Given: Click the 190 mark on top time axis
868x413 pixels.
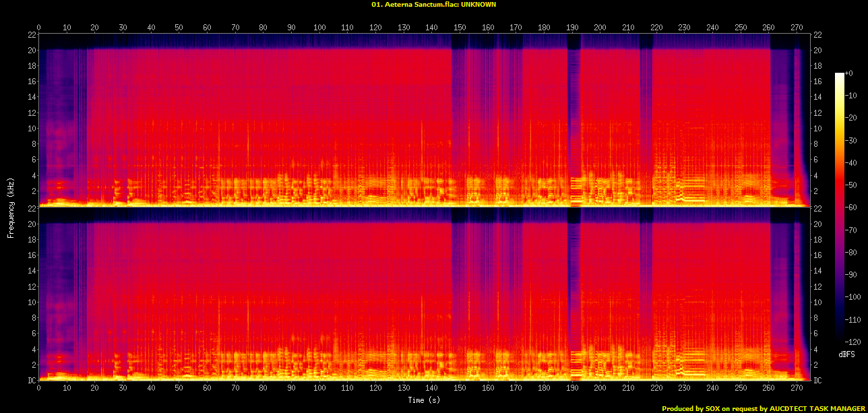Looking at the screenshot, I should (x=572, y=28).
